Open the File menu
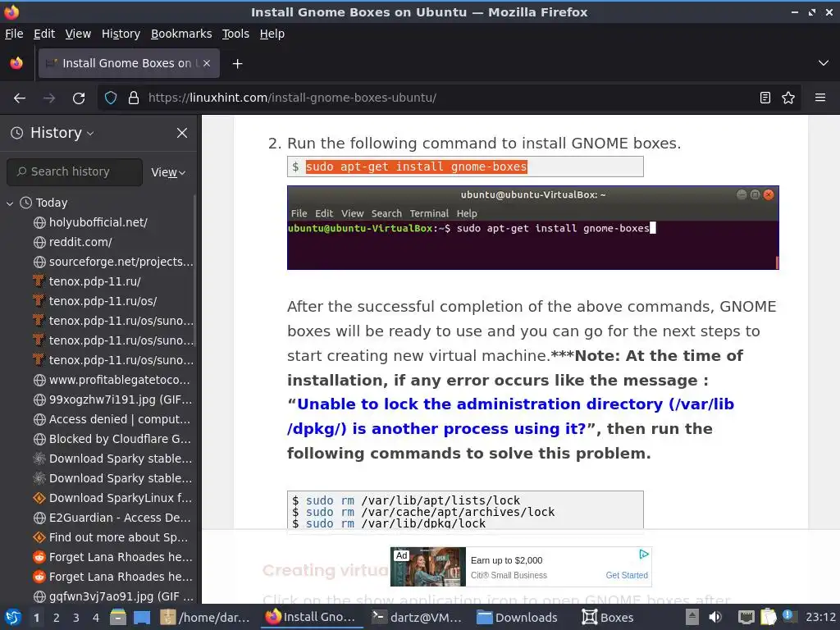This screenshot has width=840, height=630. click(14, 34)
